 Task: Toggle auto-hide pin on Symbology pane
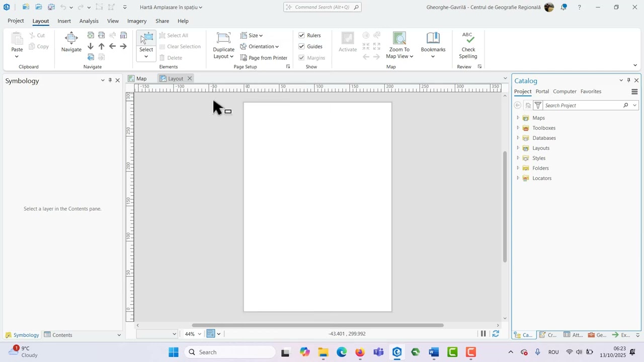pos(110,80)
